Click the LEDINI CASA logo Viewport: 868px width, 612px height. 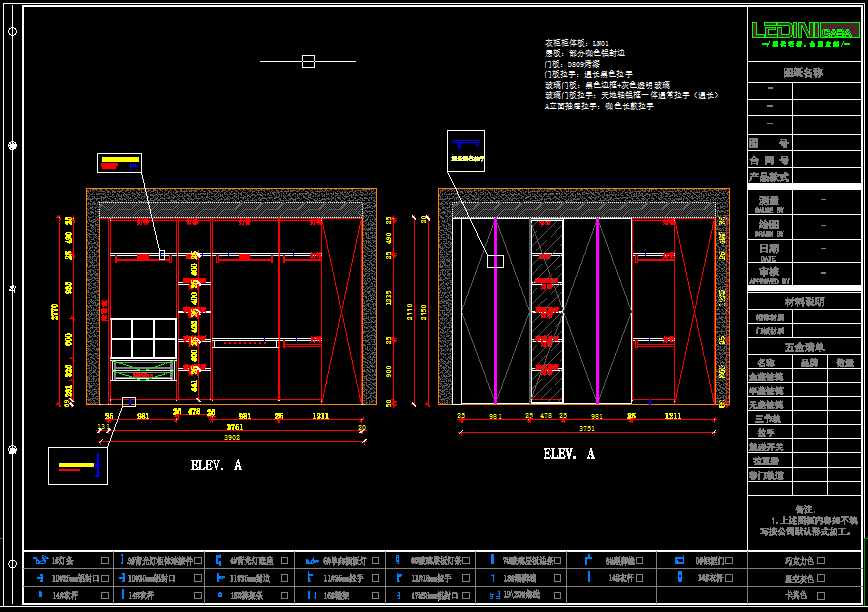coord(804,32)
